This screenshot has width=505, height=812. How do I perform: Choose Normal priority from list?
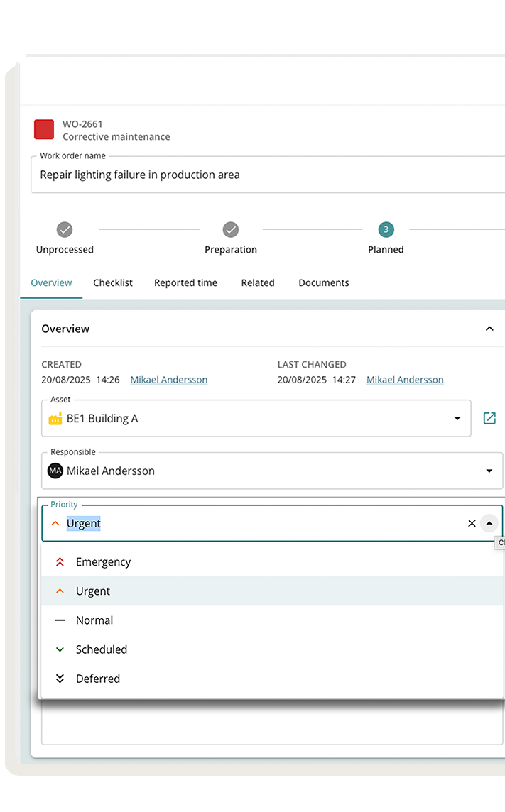94,620
